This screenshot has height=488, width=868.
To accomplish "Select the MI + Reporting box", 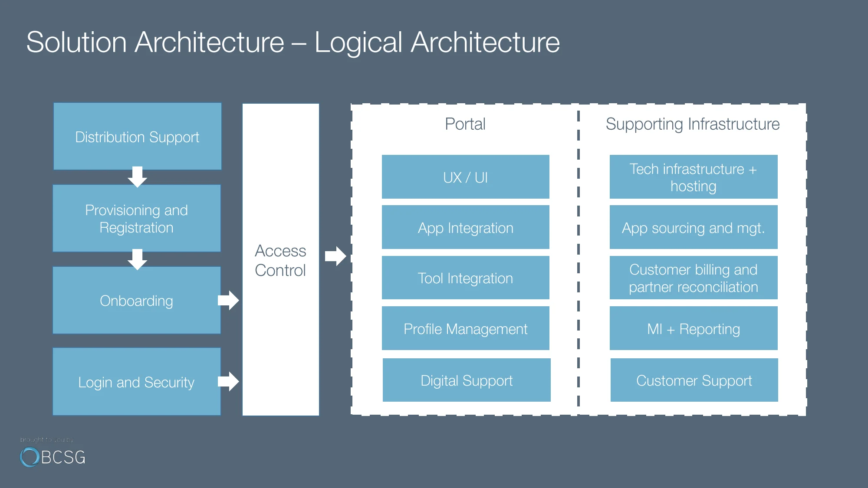I will tap(693, 329).
